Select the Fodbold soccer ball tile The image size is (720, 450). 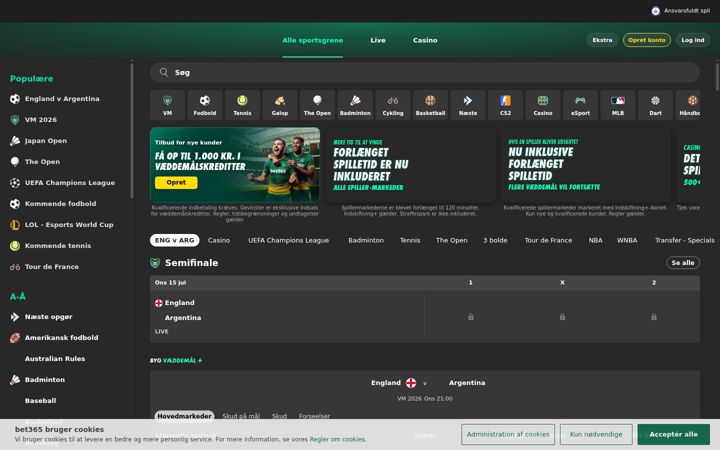tap(205, 105)
